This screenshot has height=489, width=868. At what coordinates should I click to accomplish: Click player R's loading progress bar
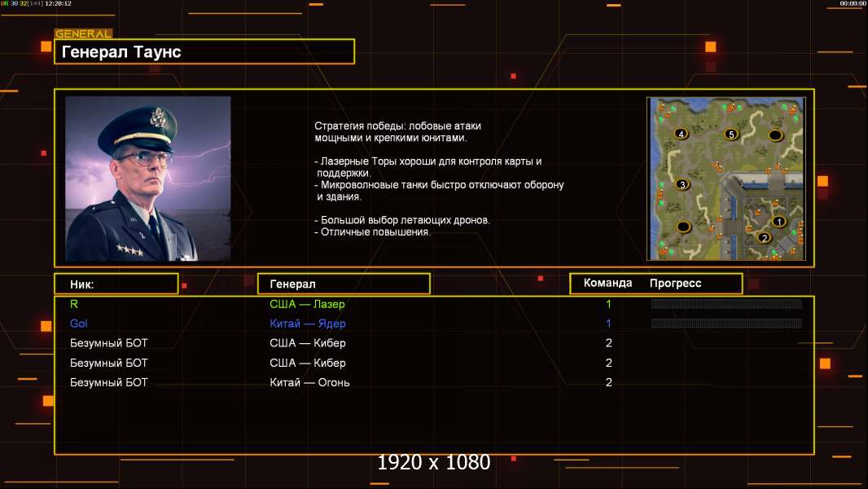[726, 303]
